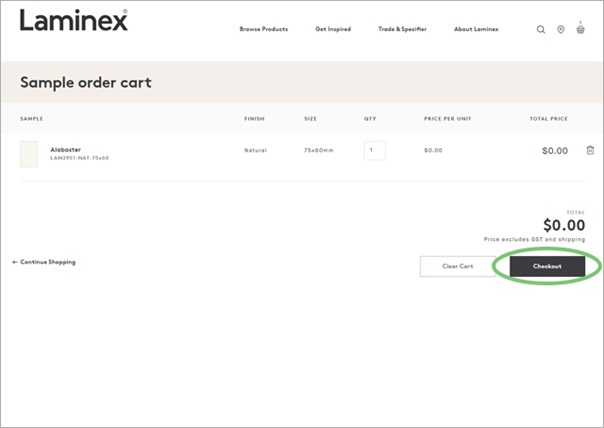Image resolution: width=604 pixels, height=428 pixels.
Task: Click the Price Per Unit column header
Action: pyautogui.click(x=446, y=118)
